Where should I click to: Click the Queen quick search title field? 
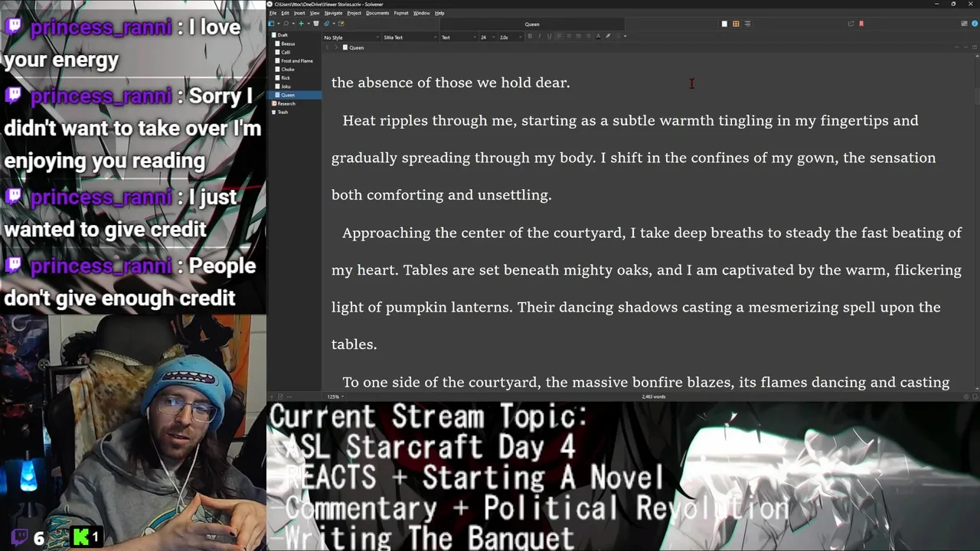pos(531,24)
